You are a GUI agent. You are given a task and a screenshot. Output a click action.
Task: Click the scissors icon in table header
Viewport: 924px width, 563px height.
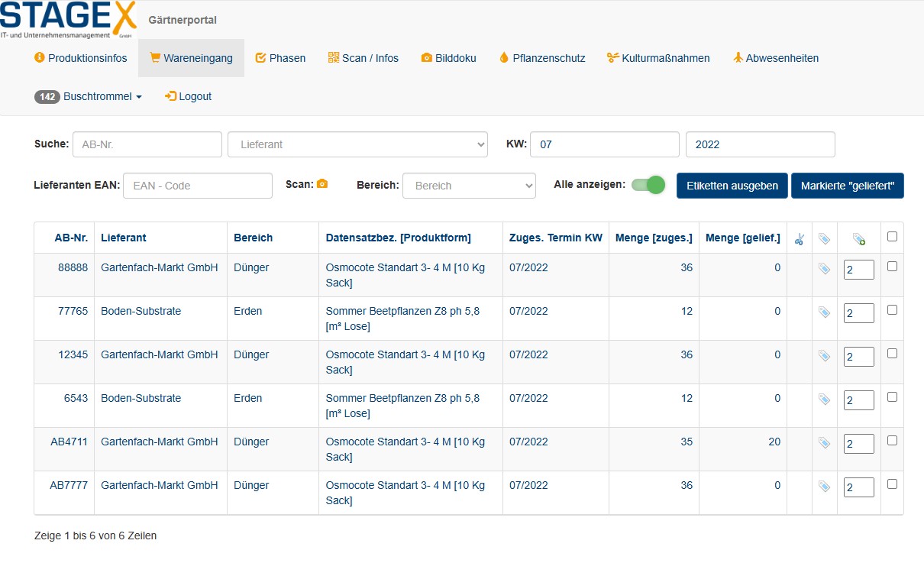pos(799,239)
